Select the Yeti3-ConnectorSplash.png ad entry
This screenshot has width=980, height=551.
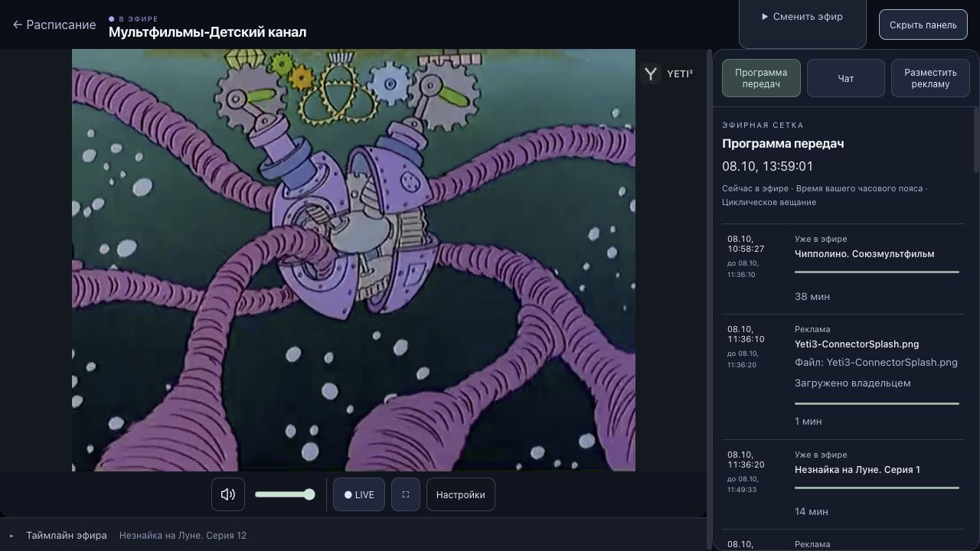coord(857,344)
